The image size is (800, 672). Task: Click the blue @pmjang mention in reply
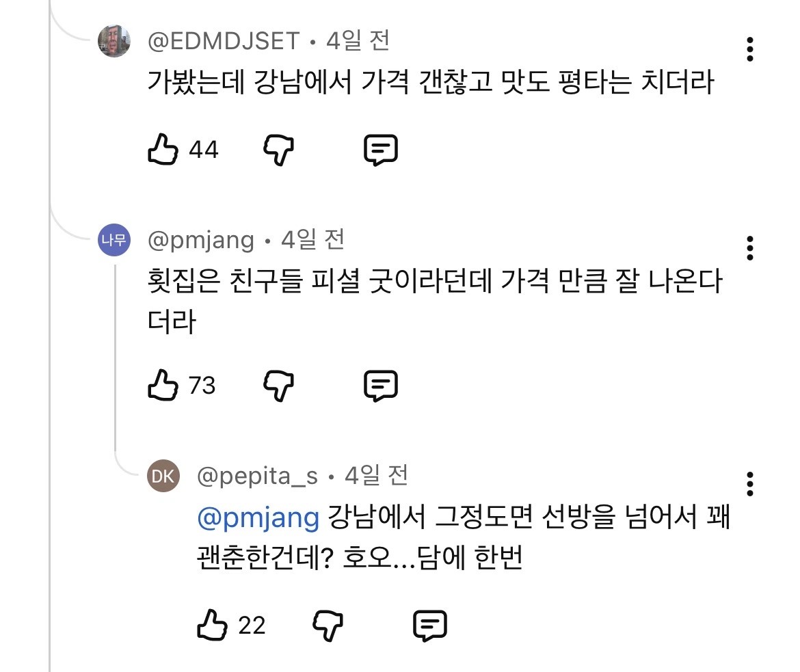pyautogui.click(x=258, y=518)
